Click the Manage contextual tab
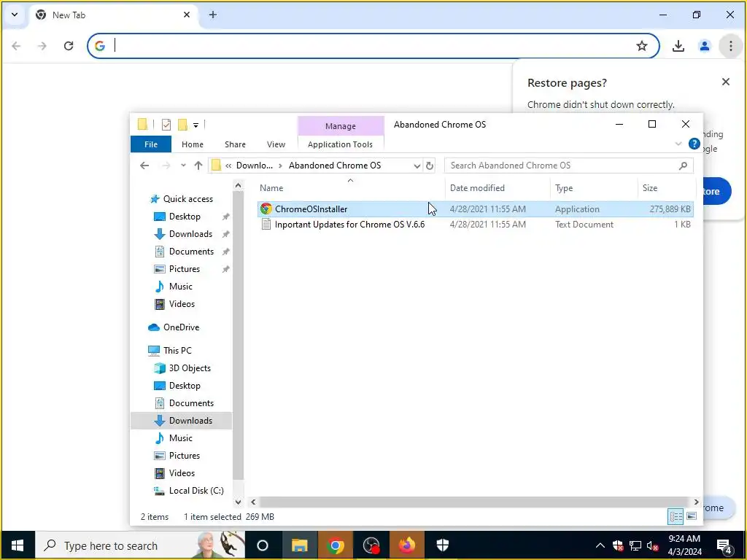This screenshot has width=747, height=560. tap(341, 126)
